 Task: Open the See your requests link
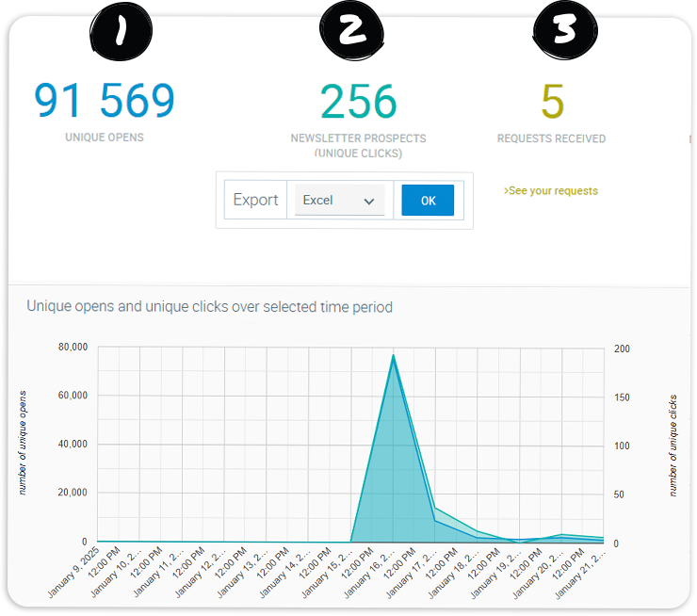(x=551, y=190)
